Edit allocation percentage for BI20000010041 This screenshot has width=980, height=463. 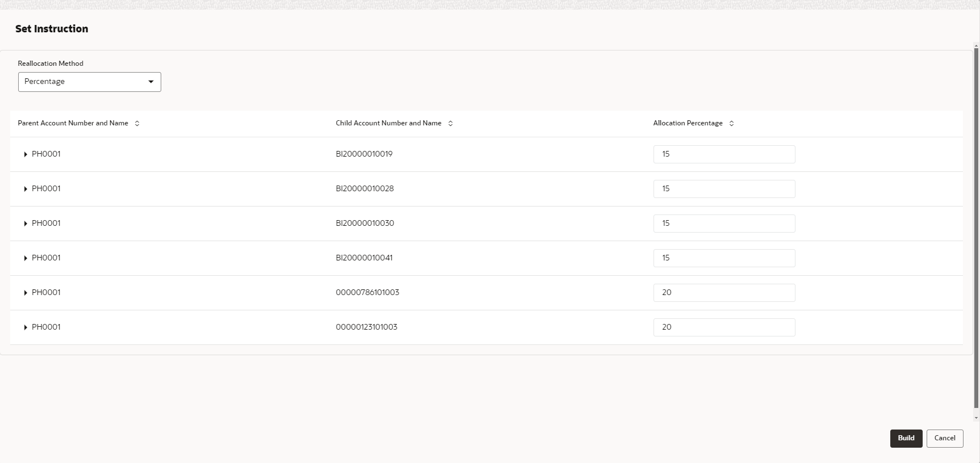click(724, 258)
